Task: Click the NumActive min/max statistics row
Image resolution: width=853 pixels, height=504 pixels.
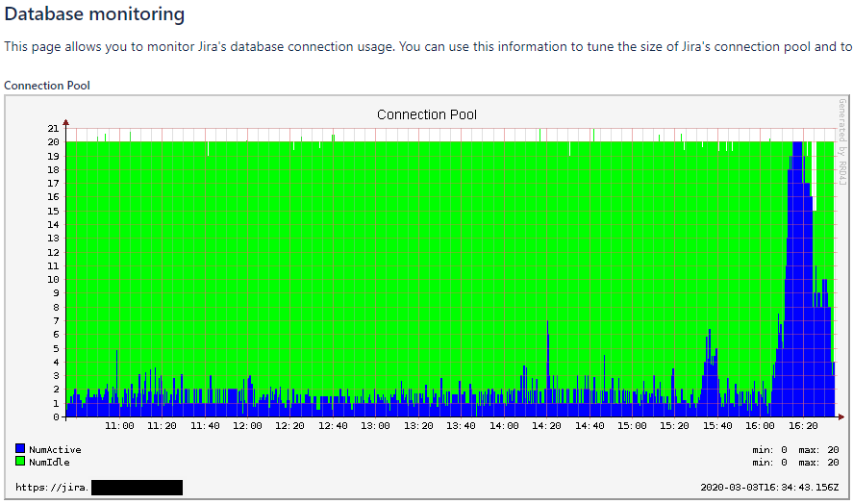Action: pyautogui.click(x=795, y=449)
